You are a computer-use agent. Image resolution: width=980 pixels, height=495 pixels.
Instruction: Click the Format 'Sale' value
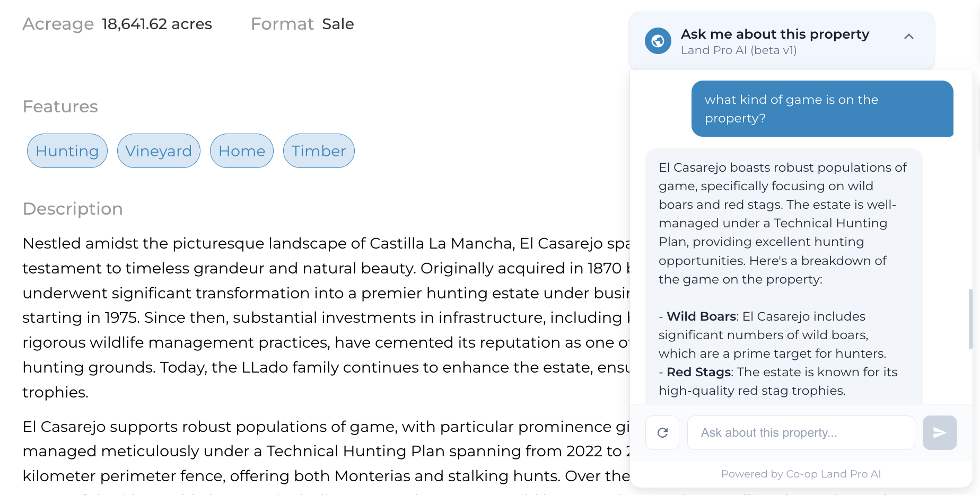tap(338, 24)
